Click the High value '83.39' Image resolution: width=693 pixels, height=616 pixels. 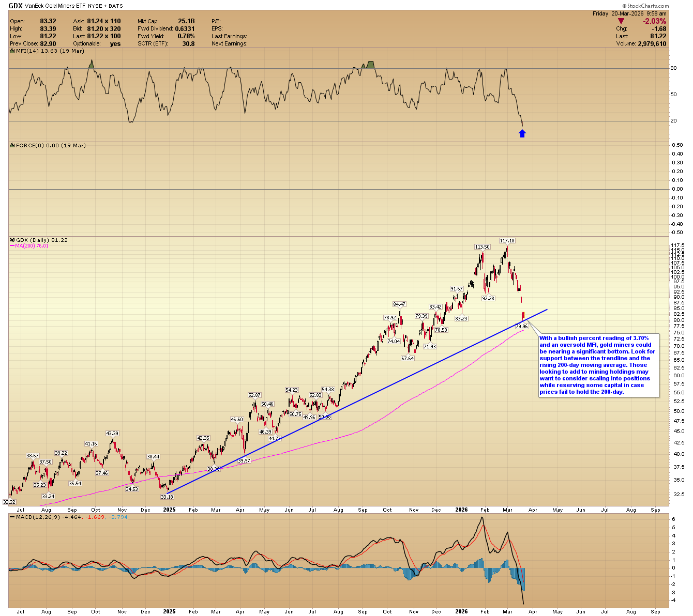tap(48, 29)
